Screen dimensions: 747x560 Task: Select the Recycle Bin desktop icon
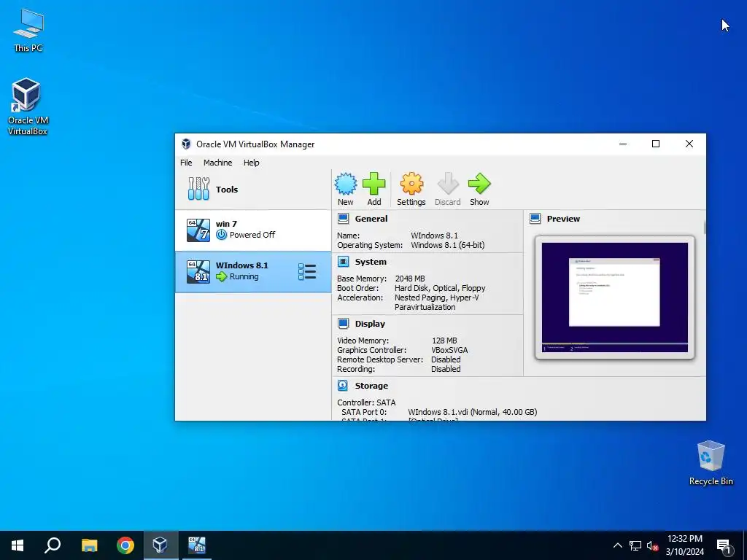tap(711, 463)
